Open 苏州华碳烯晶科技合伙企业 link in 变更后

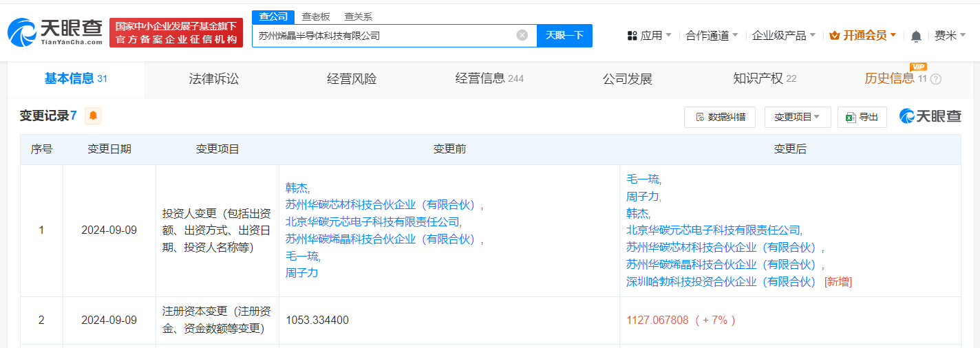pos(723,264)
